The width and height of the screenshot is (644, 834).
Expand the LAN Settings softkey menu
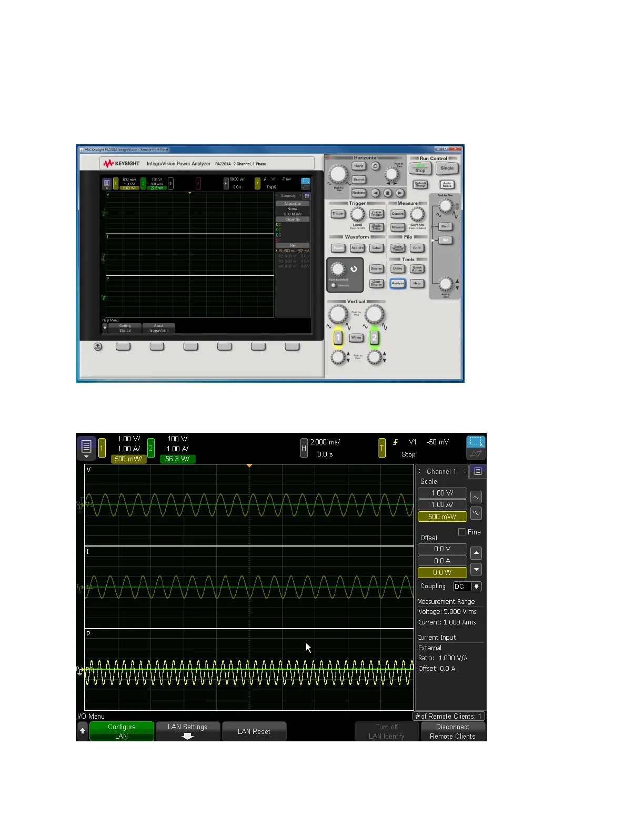click(188, 731)
